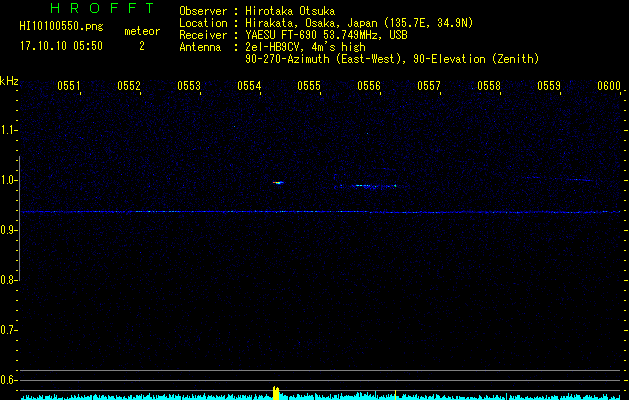Image resolution: width=629 pixels, height=400 pixels.
Task: Click time marker 0558
Action: click(489, 86)
